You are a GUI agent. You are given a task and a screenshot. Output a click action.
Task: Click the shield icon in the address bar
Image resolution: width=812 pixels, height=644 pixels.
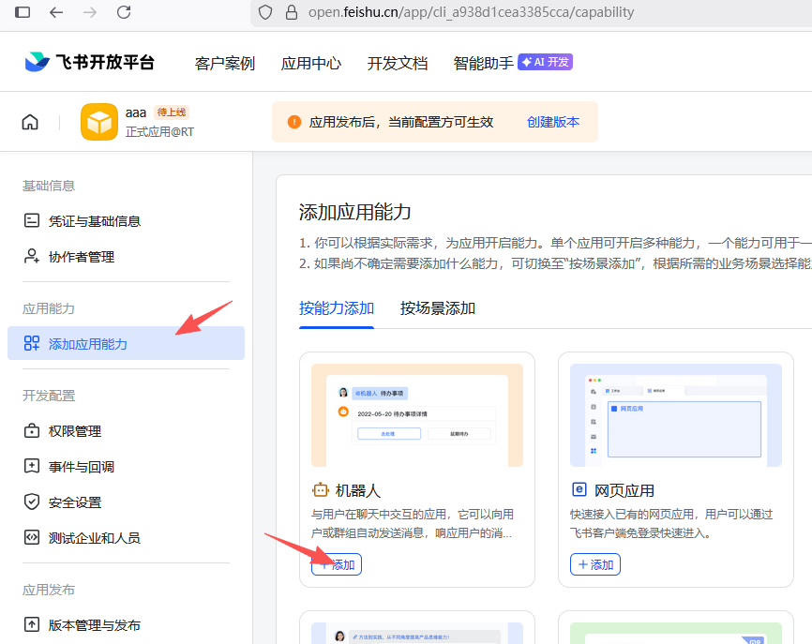265,12
